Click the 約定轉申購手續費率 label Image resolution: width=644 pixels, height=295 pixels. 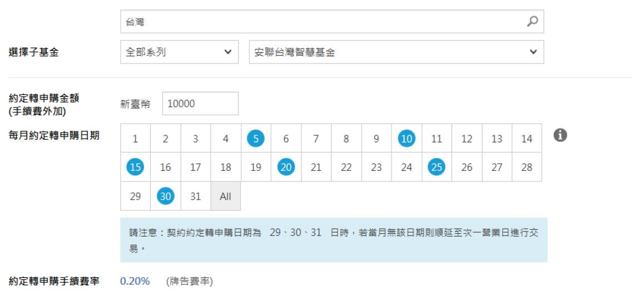coord(54,282)
